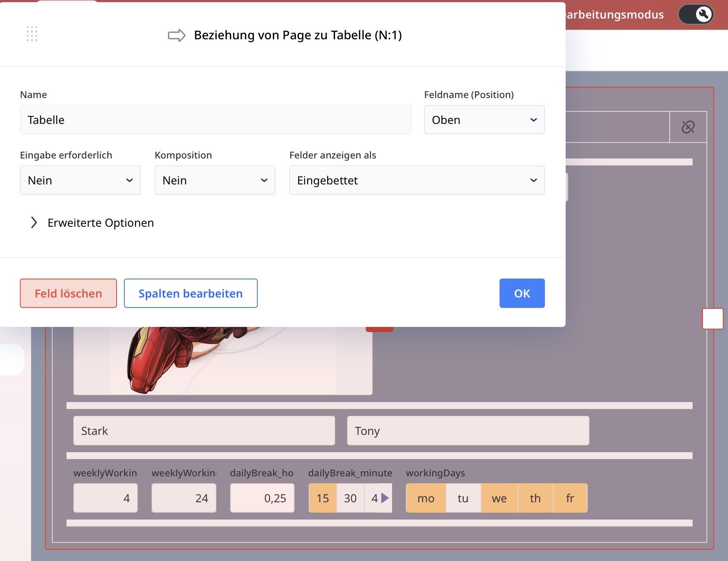Open the Eingabe erforderlich dropdown
Screen dimensions: 728x561
coord(80,180)
